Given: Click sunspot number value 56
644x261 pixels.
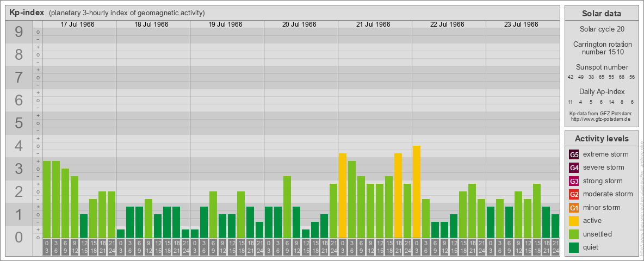Looking at the screenshot, I should [x=632, y=77].
